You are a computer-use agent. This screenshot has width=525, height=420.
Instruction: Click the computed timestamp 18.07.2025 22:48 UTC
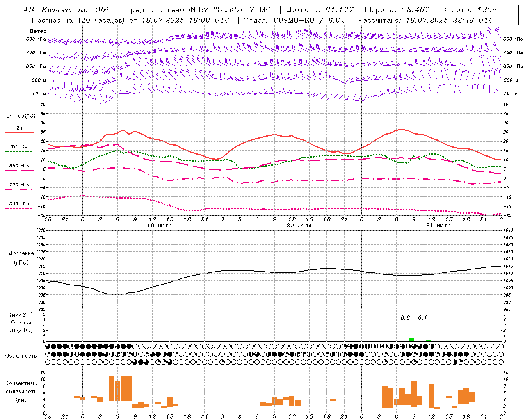click(x=450, y=20)
